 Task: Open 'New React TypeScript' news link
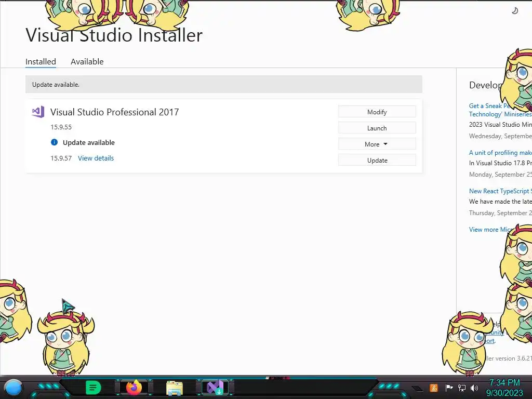tap(500, 191)
